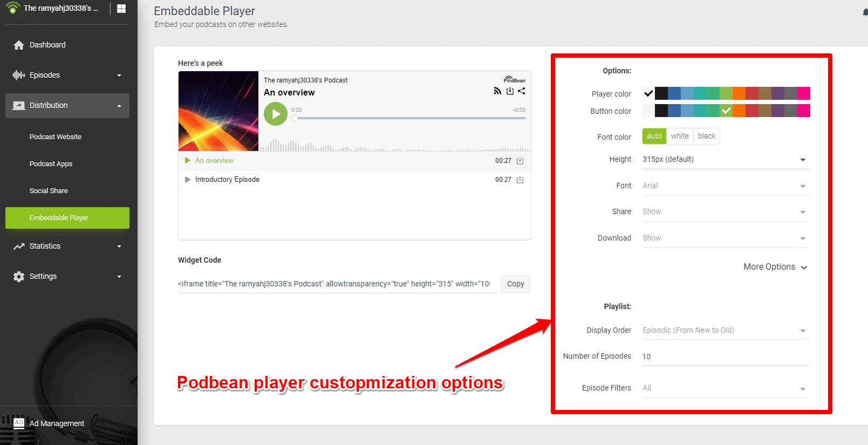
Task: Expand the Statistics sidebar menu arrow
Action: (x=119, y=247)
